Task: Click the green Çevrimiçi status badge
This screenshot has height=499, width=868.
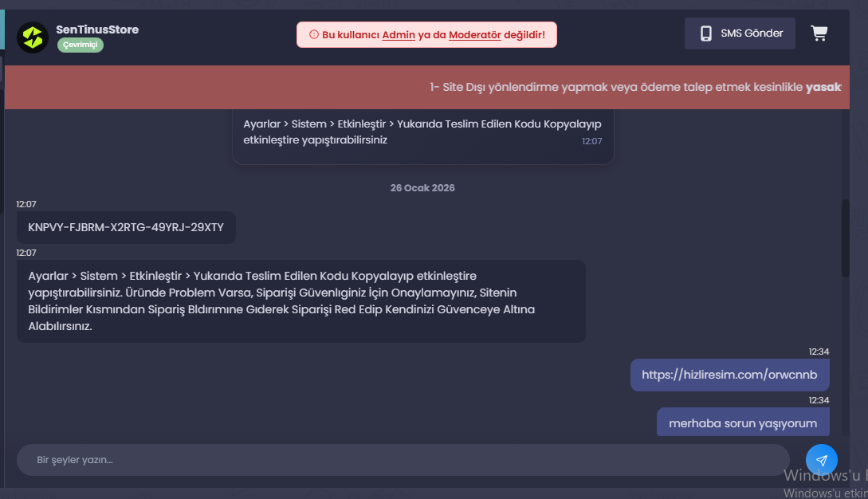Action: point(81,45)
